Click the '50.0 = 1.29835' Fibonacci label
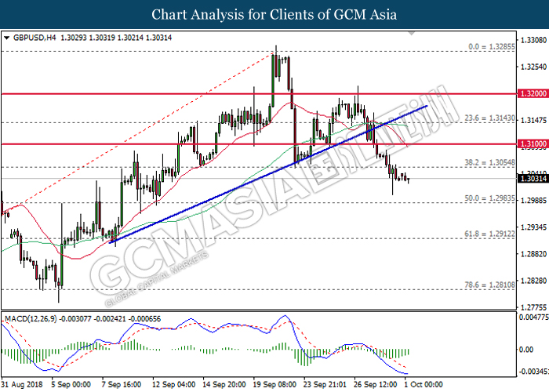 pyautogui.click(x=490, y=198)
